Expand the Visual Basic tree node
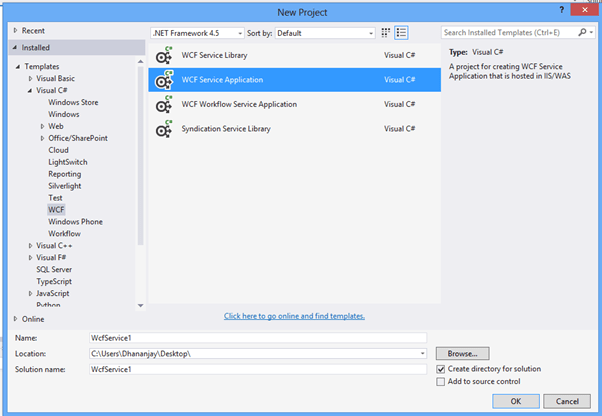Image resolution: width=602 pixels, height=416 pixels. [x=31, y=78]
